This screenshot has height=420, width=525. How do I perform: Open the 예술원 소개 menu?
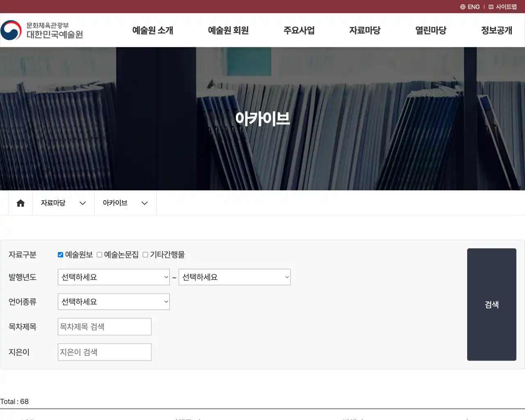click(152, 30)
